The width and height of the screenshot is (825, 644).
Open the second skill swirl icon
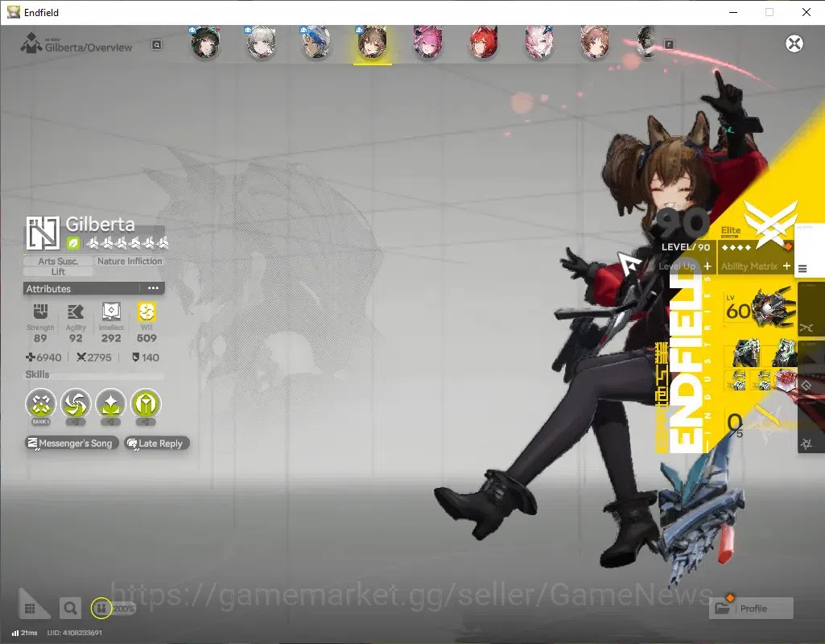click(76, 403)
